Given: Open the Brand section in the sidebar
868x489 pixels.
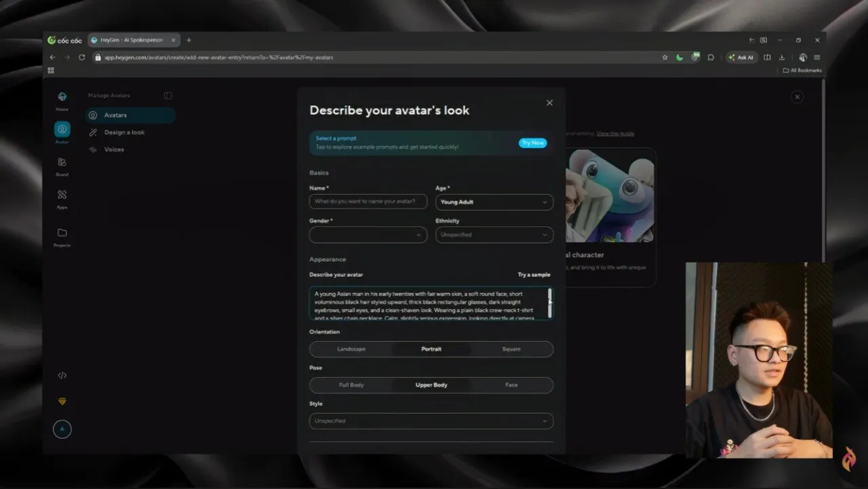Looking at the screenshot, I should (x=62, y=165).
